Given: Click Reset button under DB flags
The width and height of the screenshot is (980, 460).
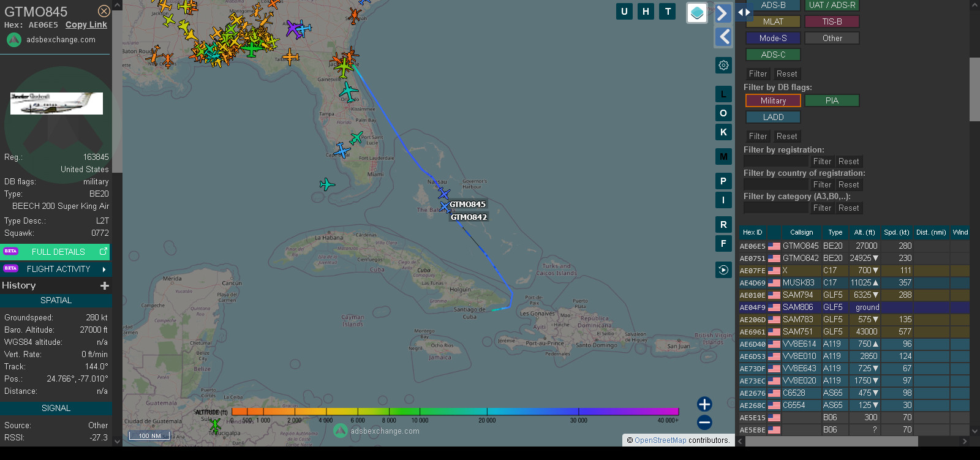Looking at the screenshot, I should (x=786, y=136).
